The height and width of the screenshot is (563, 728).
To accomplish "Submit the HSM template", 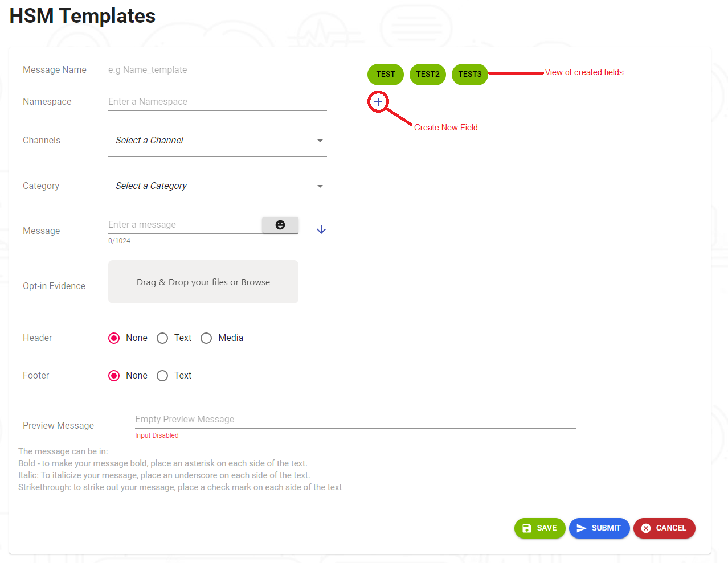I will pos(599,528).
